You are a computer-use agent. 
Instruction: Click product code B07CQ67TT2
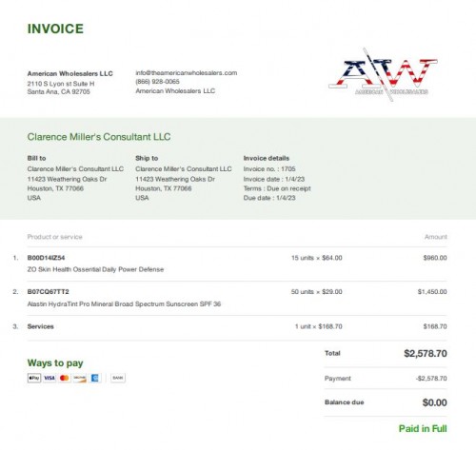[48, 291]
